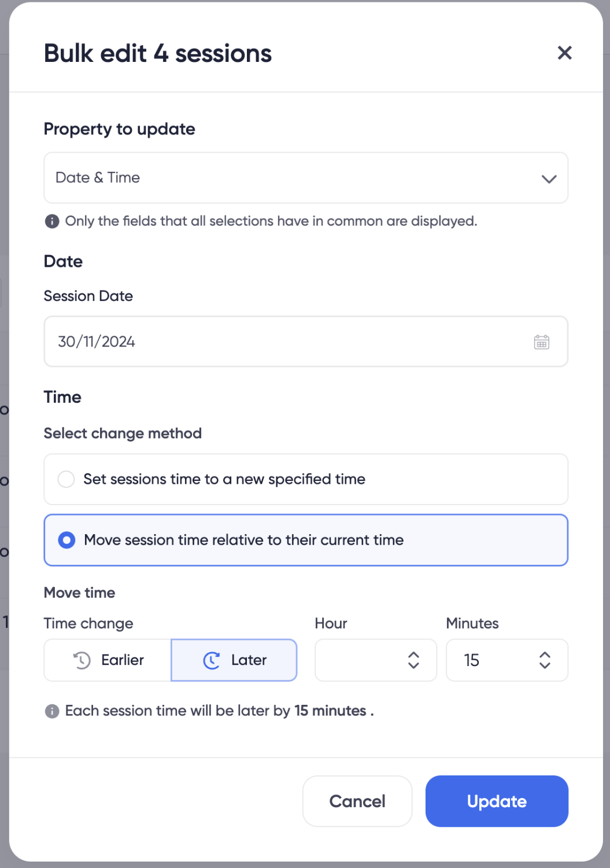Close the Bulk edit dialog

click(564, 53)
